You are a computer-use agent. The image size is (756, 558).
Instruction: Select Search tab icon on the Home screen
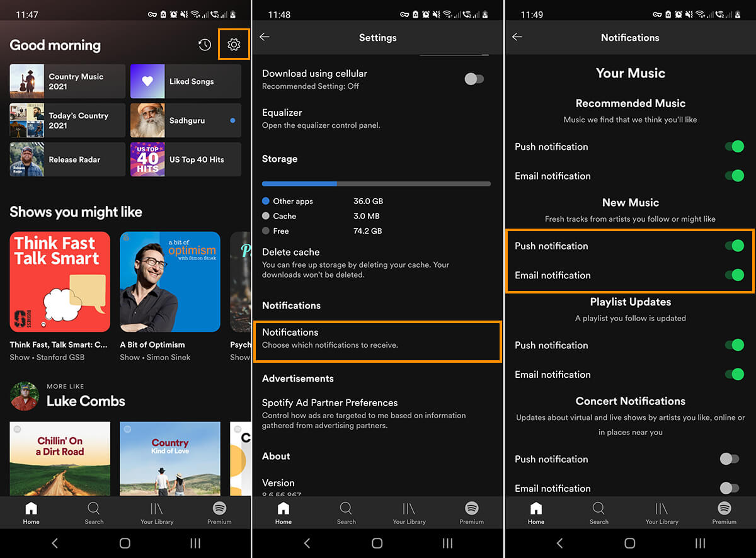click(94, 508)
